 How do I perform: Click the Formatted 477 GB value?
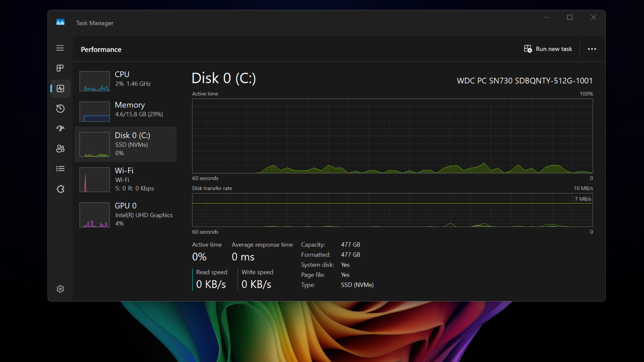(351, 255)
